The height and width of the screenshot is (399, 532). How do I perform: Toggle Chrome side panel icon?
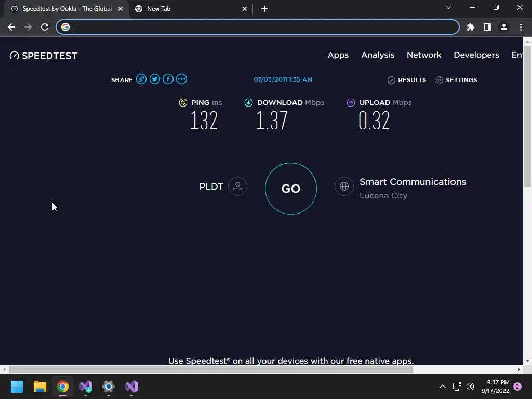[x=487, y=27]
